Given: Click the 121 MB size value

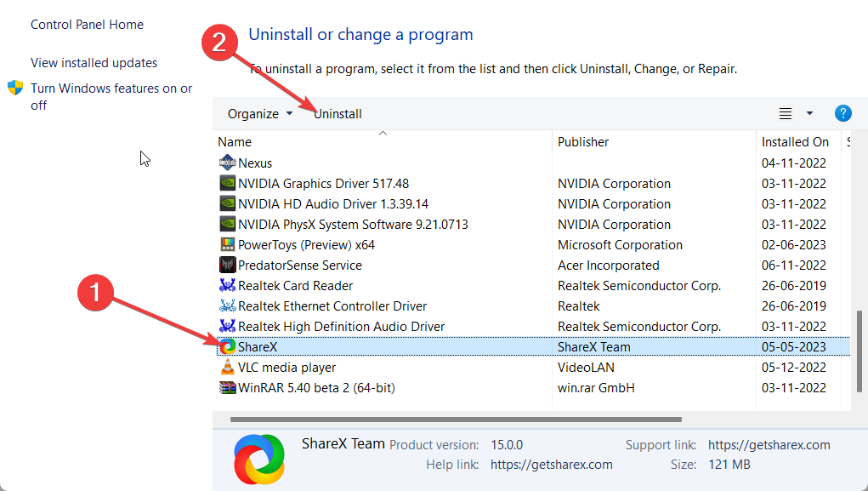Looking at the screenshot, I should 729,465.
